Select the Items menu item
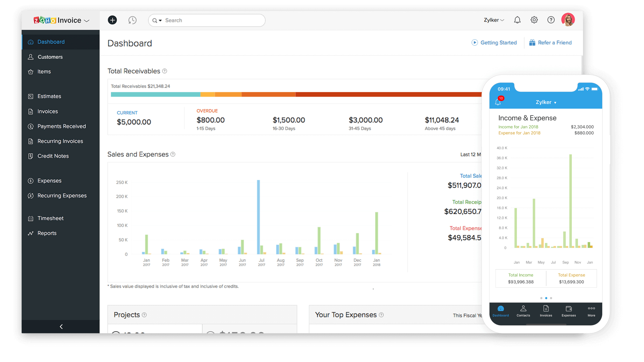The width and height of the screenshot is (644, 362). point(44,71)
